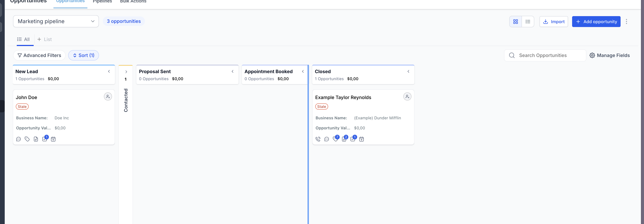Switch to list view layout
Screen dimensions: 644x224
tap(528, 21)
